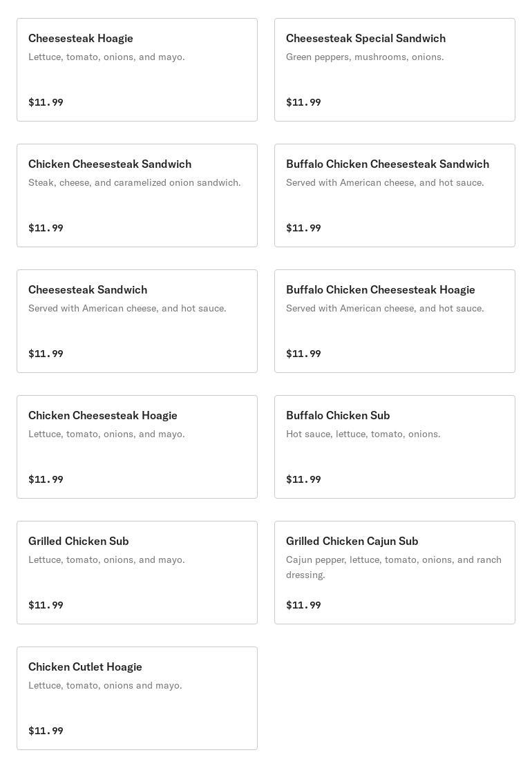Select the Grilled Chicken Sub item
Image resolution: width=532 pixels, height=757 pixels.
tap(137, 573)
